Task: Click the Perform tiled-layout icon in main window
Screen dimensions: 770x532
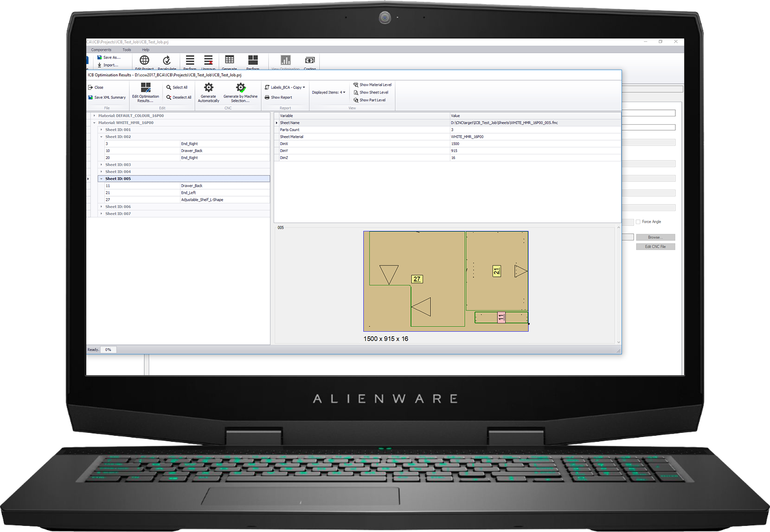Action: pos(253,60)
